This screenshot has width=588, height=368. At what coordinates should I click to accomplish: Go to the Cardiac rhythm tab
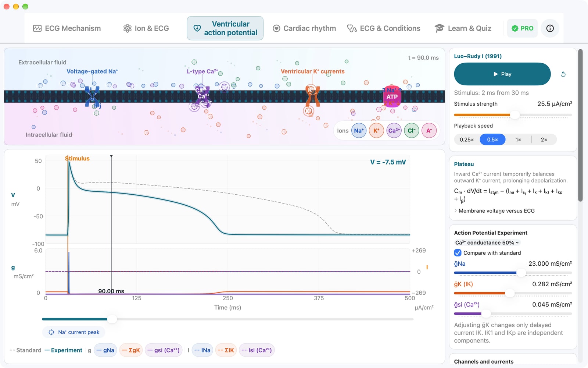304,28
